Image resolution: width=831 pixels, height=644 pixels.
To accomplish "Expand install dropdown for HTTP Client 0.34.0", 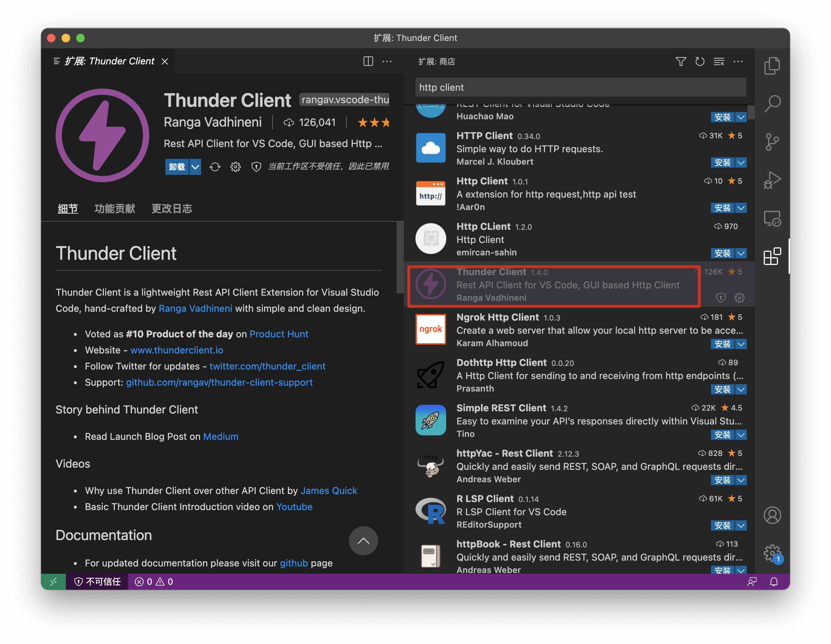I will tap(741, 162).
